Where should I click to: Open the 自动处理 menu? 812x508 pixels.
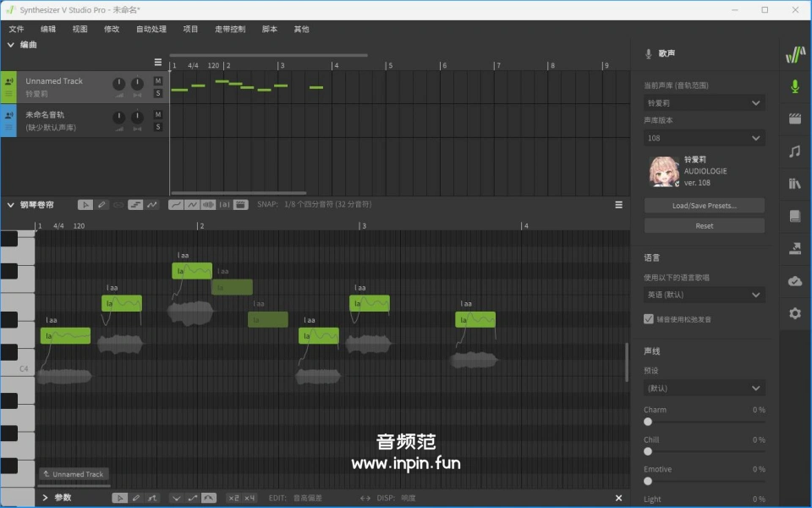pos(151,29)
